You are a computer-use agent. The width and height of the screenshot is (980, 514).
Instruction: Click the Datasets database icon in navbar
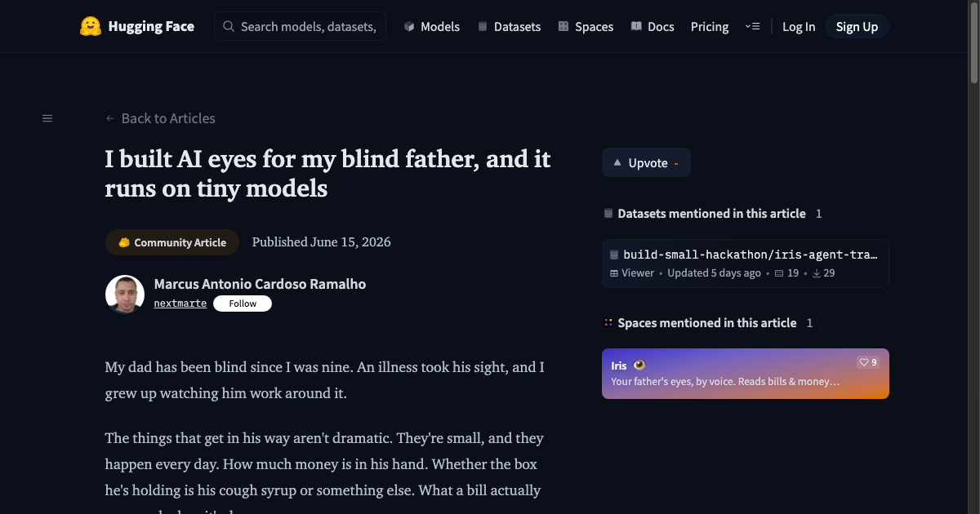point(483,26)
